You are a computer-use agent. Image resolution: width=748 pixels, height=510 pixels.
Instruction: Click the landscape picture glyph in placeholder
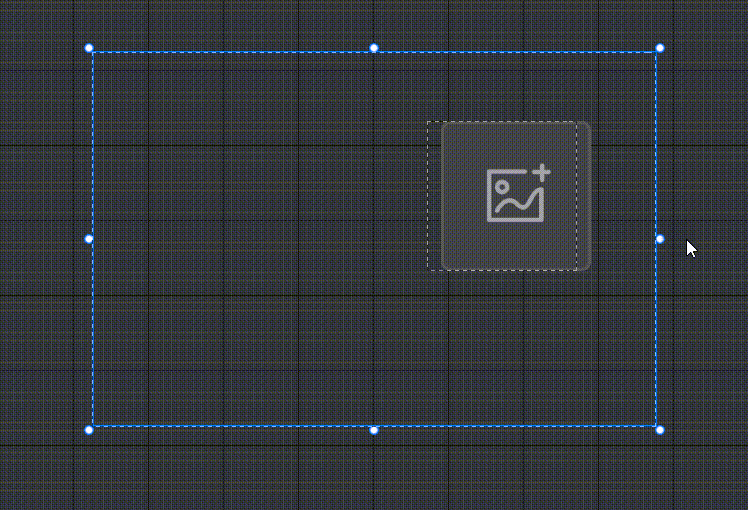pyautogui.click(x=515, y=197)
